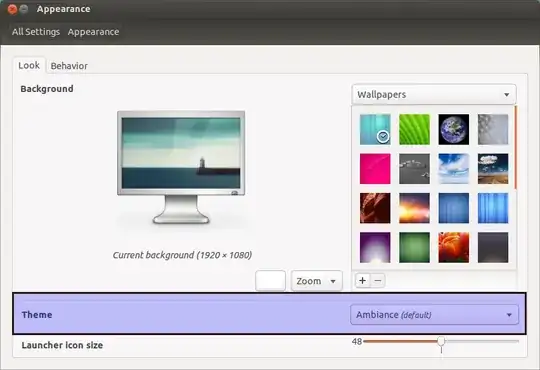Click the plus button to add wallpaper
The image size is (540, 370).
click(x=362, y=281)
